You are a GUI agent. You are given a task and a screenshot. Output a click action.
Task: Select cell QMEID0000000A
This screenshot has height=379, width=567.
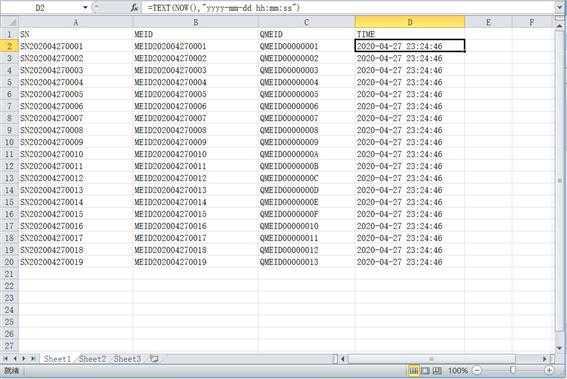click(306, 154)
